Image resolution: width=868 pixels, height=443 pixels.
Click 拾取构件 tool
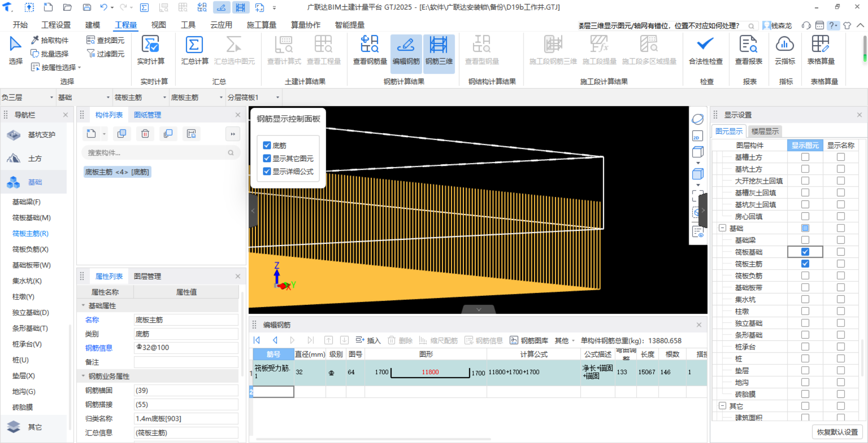pyautogui.click(x=50, y=40)
